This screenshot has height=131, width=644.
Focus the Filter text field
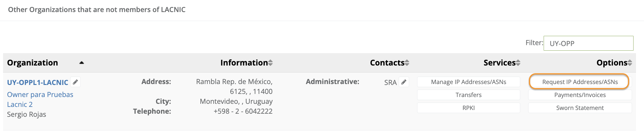tap(588, 43)
